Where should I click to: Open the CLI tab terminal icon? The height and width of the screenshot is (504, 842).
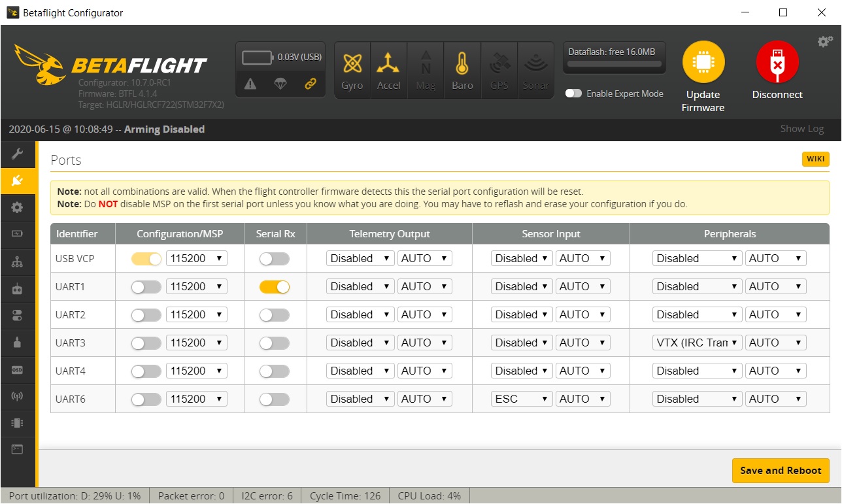17,449
